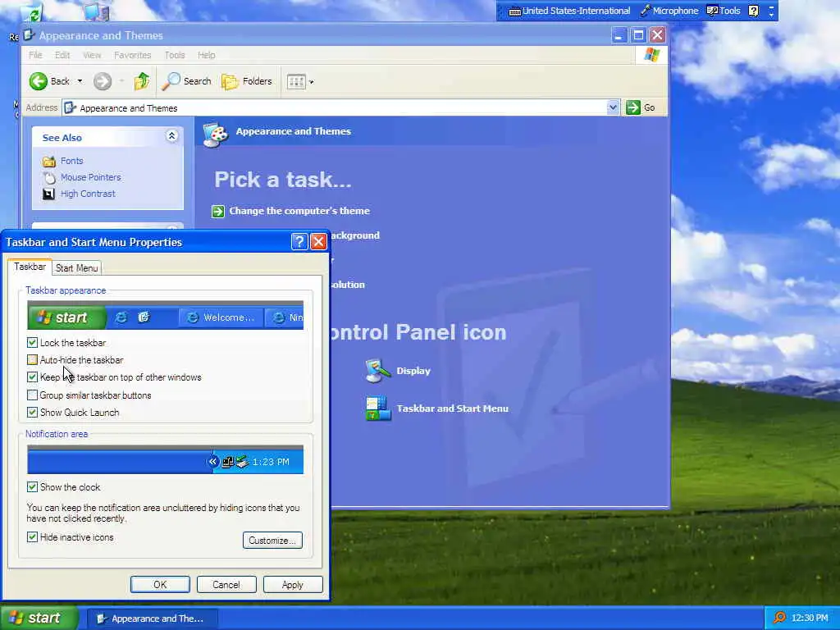
Task: Click the taskbar clock 12:30 PM
Action: click(x=810, y=619)
